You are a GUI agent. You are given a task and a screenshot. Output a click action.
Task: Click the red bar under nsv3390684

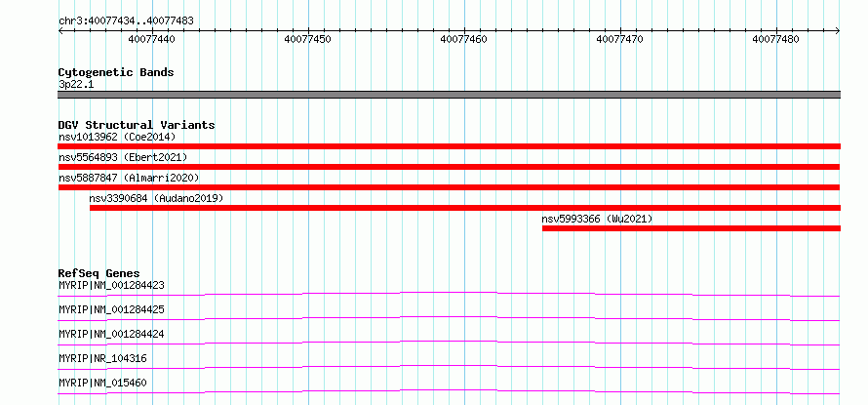pyautogui.click(x=465, y=208)
